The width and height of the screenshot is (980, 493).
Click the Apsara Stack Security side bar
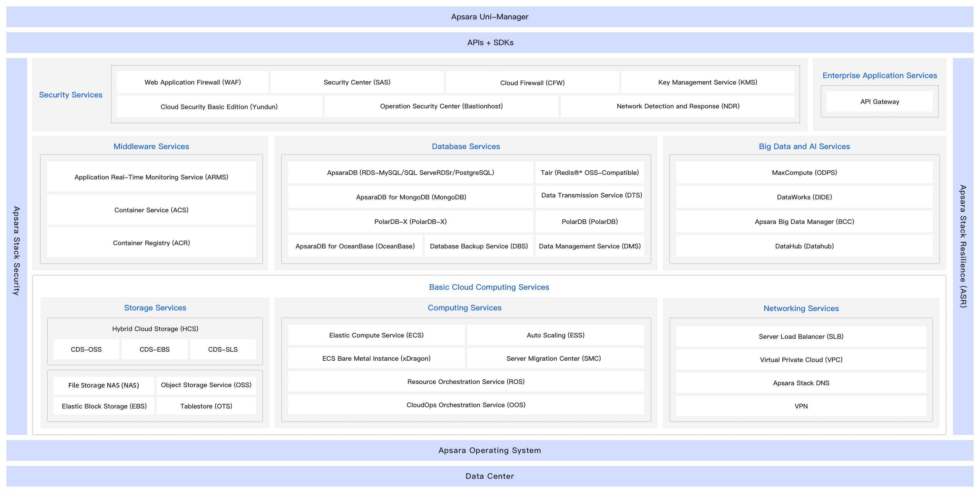[x=16, y=246]
